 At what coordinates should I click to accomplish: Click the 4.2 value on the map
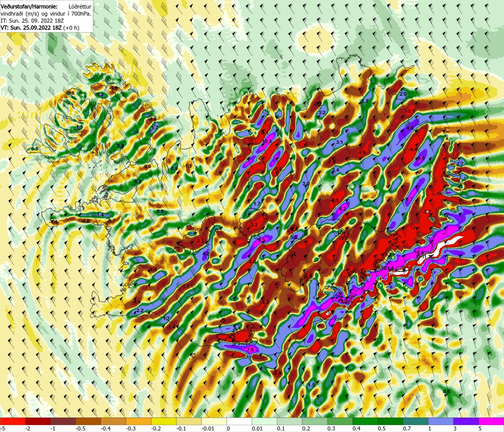click(206, 253)
